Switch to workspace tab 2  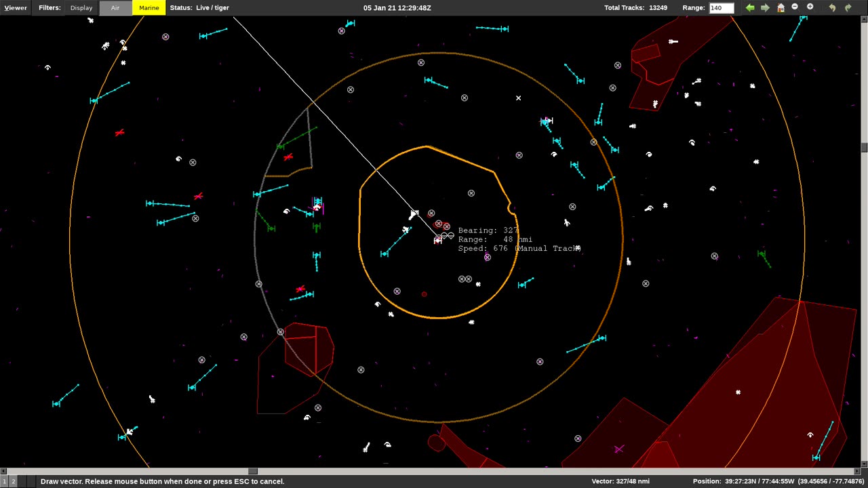point(13,481)
